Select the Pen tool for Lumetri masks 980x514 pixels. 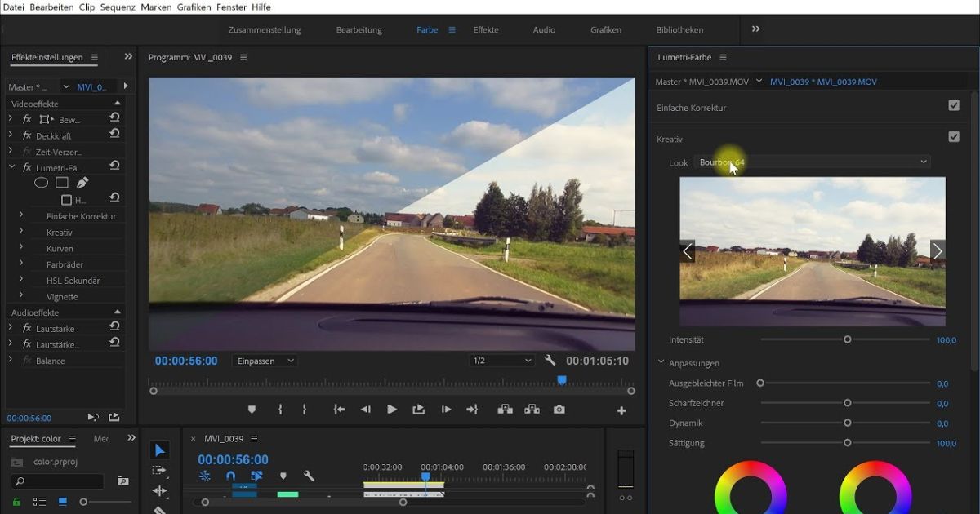pos(82,183)
